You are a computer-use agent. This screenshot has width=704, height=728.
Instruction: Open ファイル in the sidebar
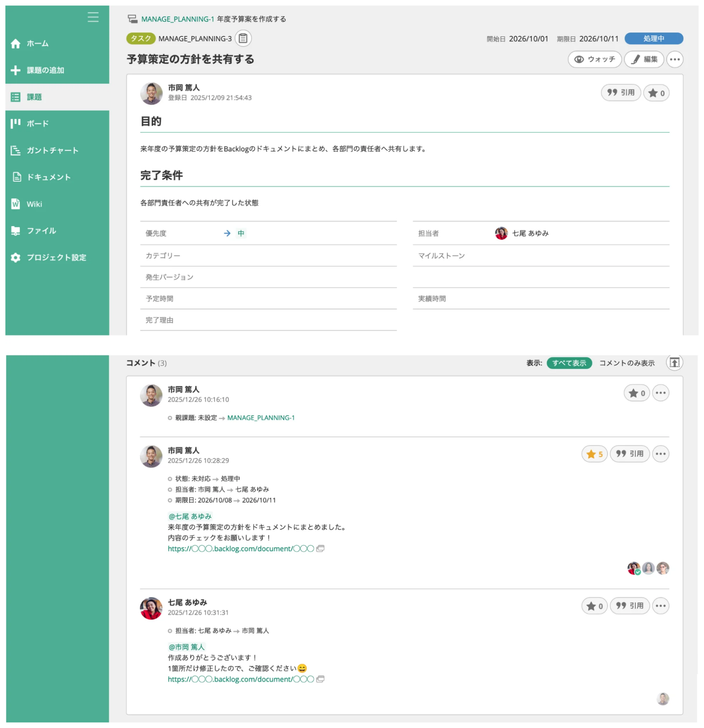(x=57, y=231)
